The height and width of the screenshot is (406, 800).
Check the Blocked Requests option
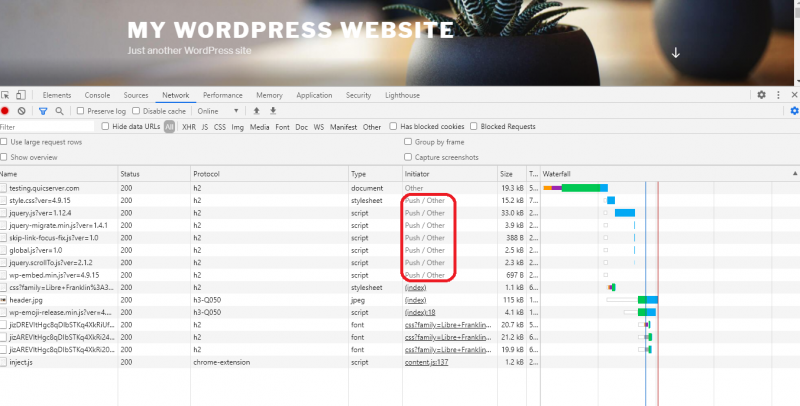(x=473, y=126)
